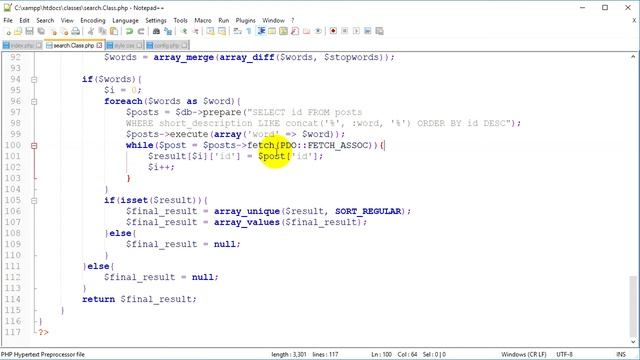Toggle word wrap from the toolbar
Screen dimensions: 640x360
238,31
